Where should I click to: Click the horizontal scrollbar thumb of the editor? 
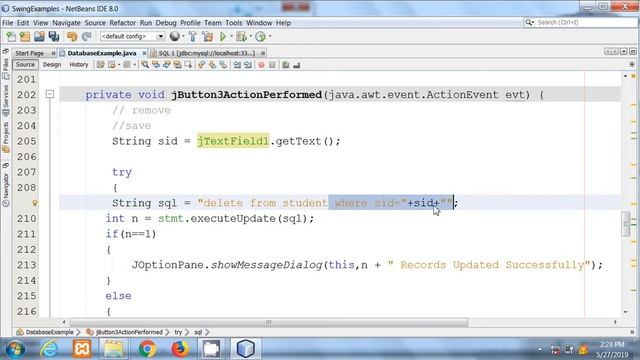pyautogui.click(x=269, y=322)
